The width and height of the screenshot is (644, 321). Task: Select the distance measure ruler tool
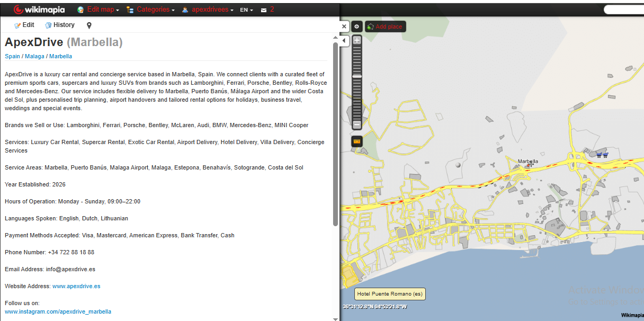[356, 141]
